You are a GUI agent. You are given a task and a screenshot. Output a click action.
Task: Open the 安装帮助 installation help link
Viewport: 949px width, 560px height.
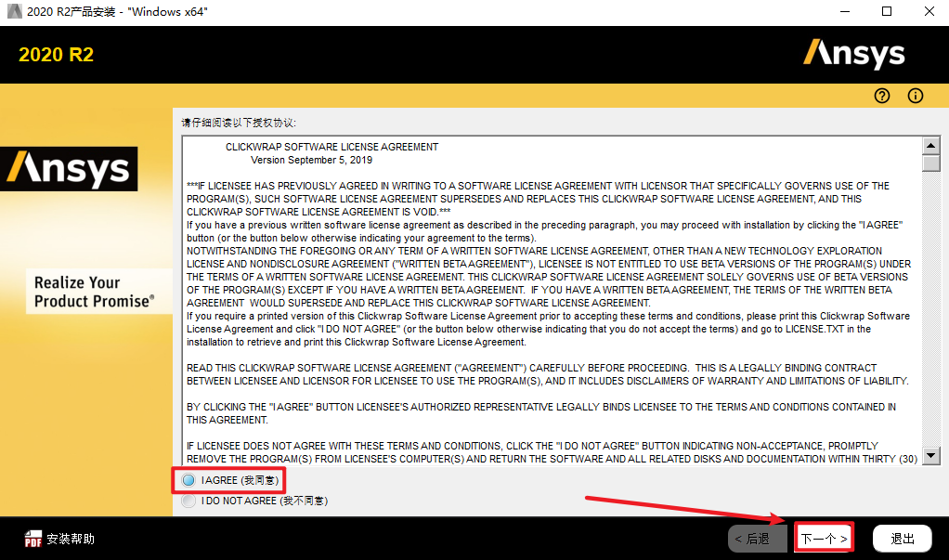(71, 540)
